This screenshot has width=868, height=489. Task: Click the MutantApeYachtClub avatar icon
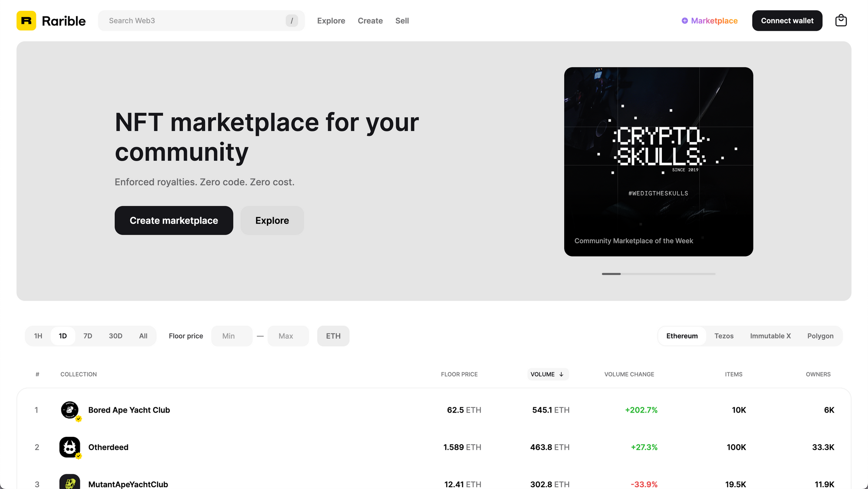coord(69,483)
